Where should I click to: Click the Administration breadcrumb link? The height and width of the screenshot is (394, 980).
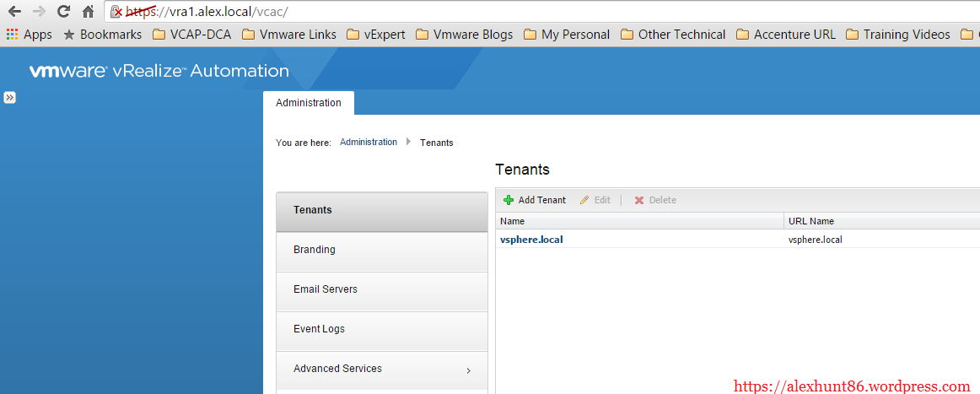pyautogui.click(x=369, y=143)
